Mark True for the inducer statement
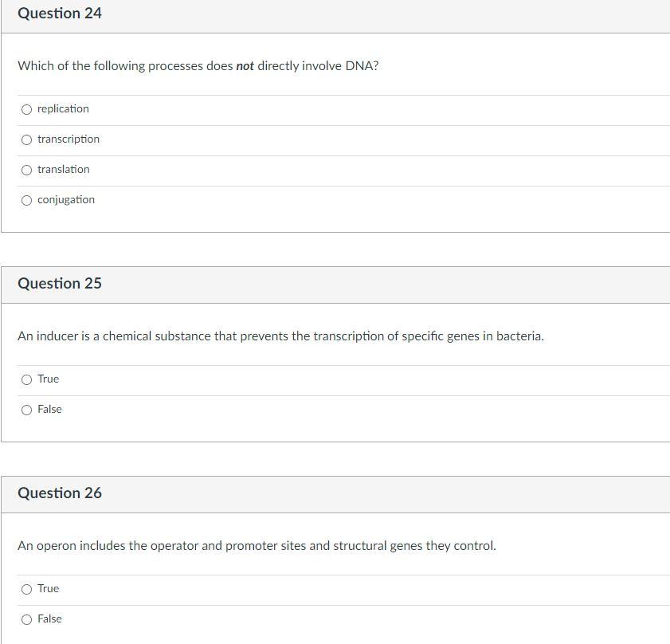This screenshot has width=670, height=644. (26, 379)
